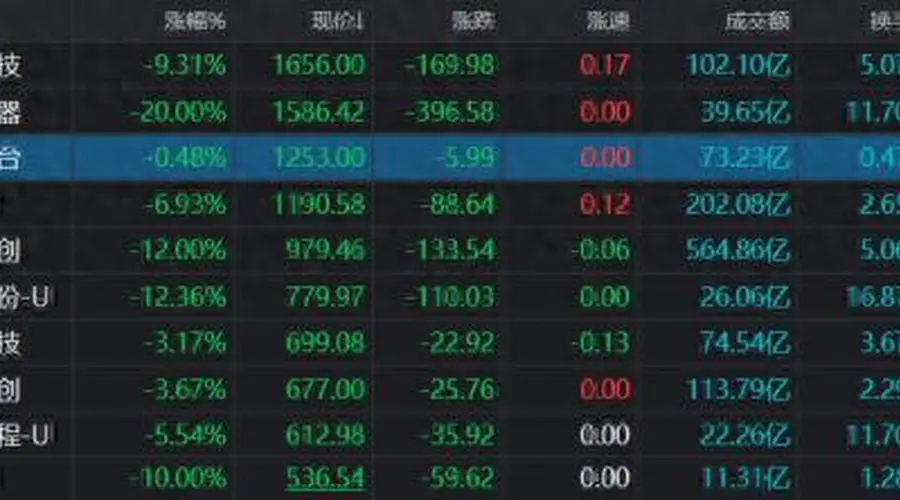Click the 涨速 column header
This screenshot has width=900, height=500.
tap(608, 21)
